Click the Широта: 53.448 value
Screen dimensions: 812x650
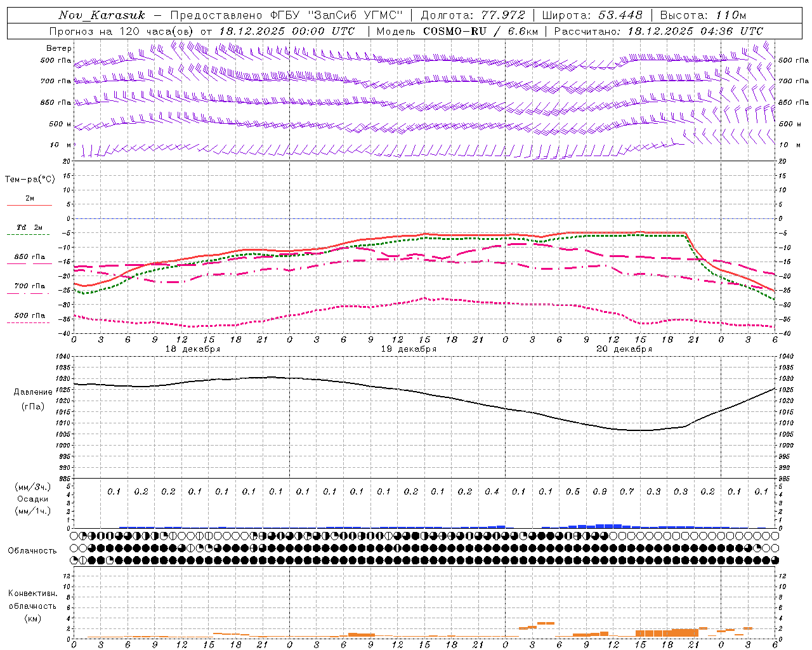coord(593,15)
